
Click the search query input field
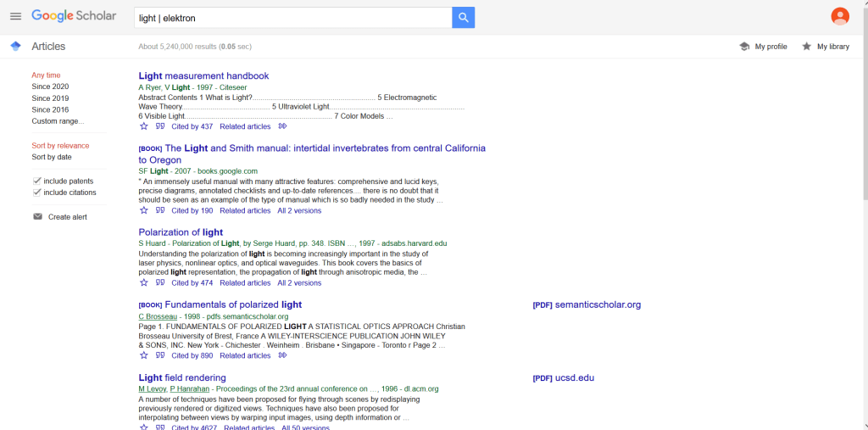pos(292,18)
